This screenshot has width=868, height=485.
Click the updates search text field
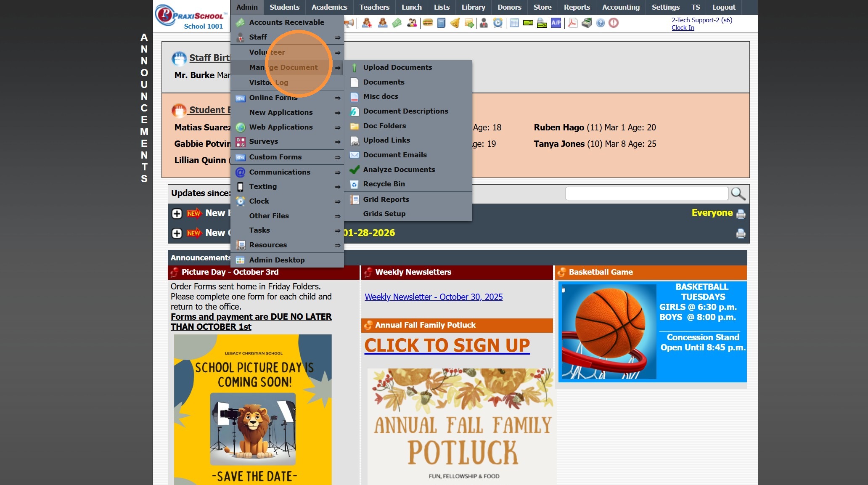coord(646,193)
